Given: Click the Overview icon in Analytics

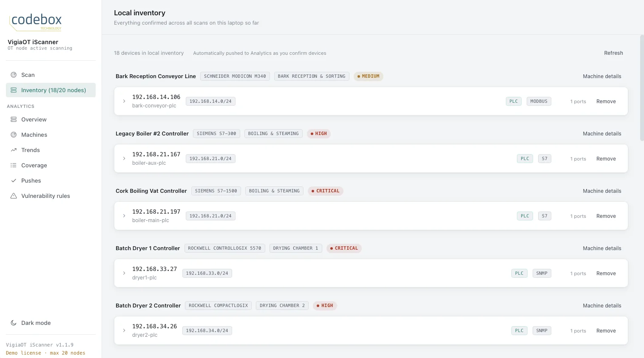Looking at the screenshot, I should tap(14, 119).
